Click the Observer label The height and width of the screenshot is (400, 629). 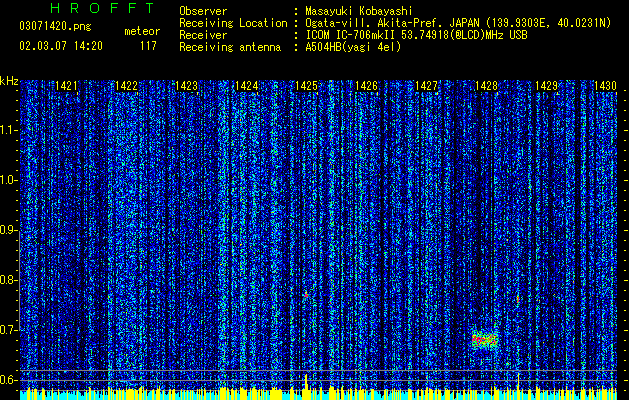[x=203, y=11]
